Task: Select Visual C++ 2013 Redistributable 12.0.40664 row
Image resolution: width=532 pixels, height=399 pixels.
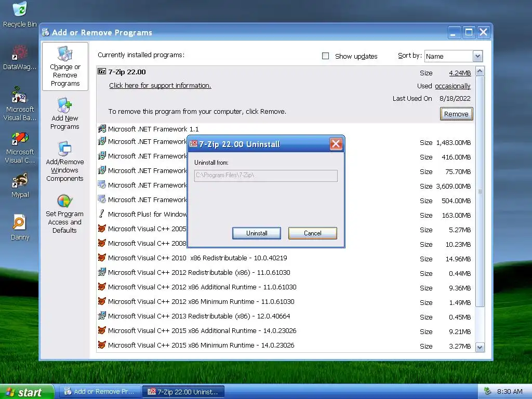Action: pos(286,316)
